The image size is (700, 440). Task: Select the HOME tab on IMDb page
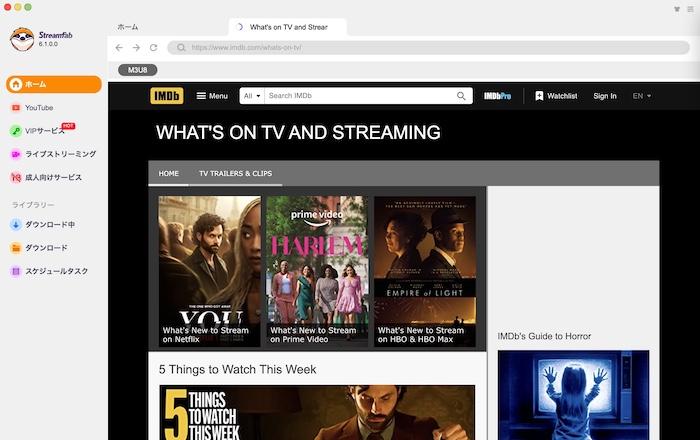click(168, 173)
